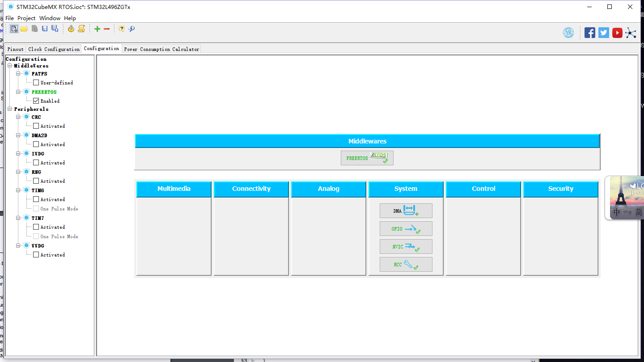The image size is (644, 362).
Task: Collapse the FREERTOS tree node
Action: point(18,92)
